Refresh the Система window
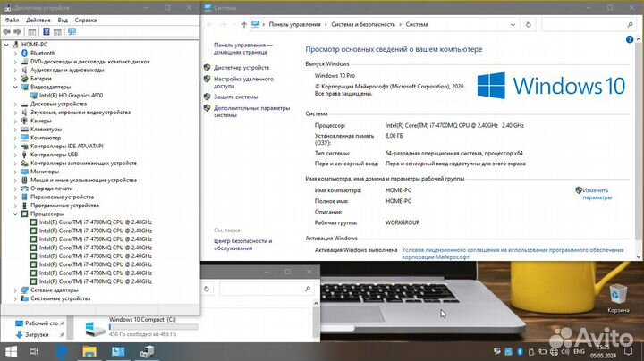 click(529, 25)
